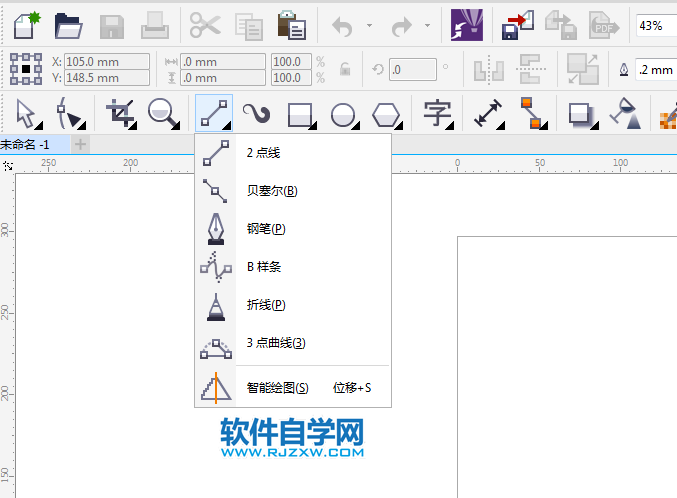The height and width of the screenshot is (498, 677).
Task: Click the object origin reference grid
Action: (x=24, y=69)
